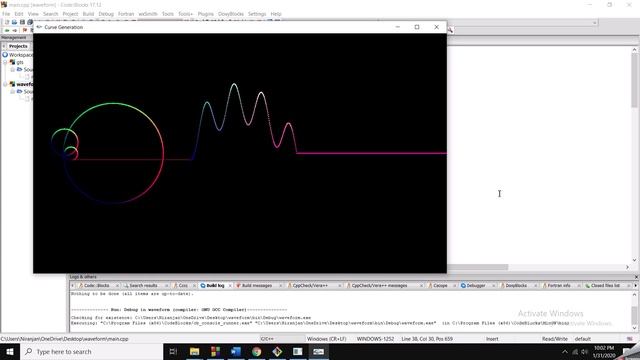Open the Build menu
This screenshot has height=360, width=640.
click(88, 14)
